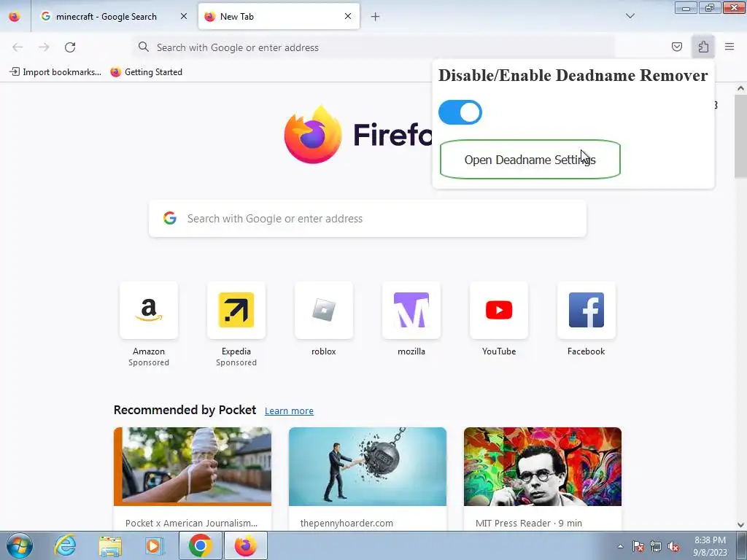Open a new tab with plus button
This screenshot has width=747, height=560.
coord(376,17)
